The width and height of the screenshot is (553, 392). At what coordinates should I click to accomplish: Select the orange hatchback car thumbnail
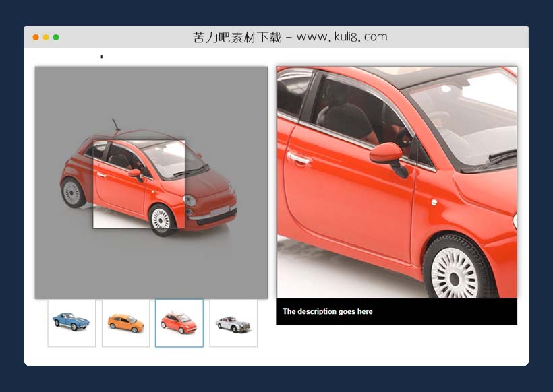tap(125, 323)
